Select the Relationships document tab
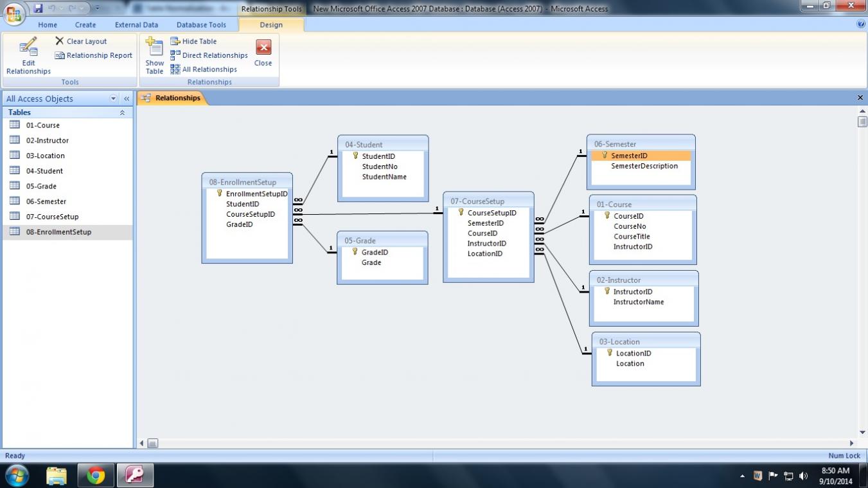Screen dimensions: 868x488 [172, 98]
